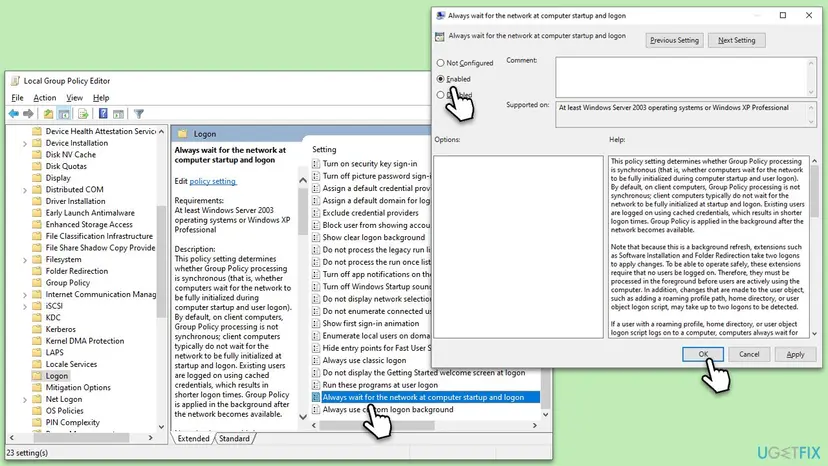Select 'Always wait for the network' setting row
The width and height of the screenshot is (828, 466).
pyautogui.click(x=426, y=397)
